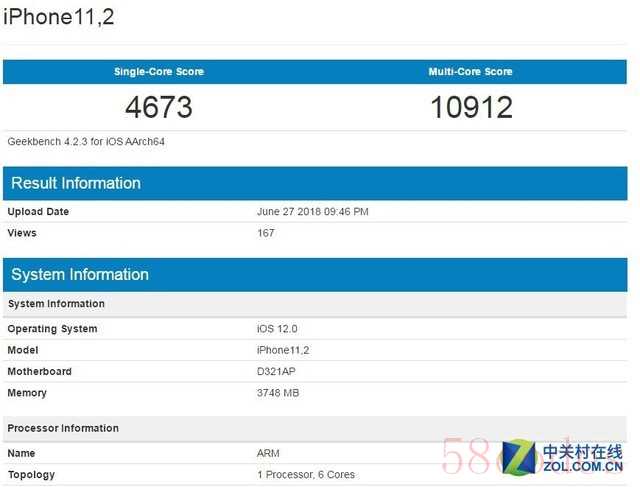
Task: Click the Geekbench 4.2.3 for iOS AArch64 text
Action: (x=86, y=142)
